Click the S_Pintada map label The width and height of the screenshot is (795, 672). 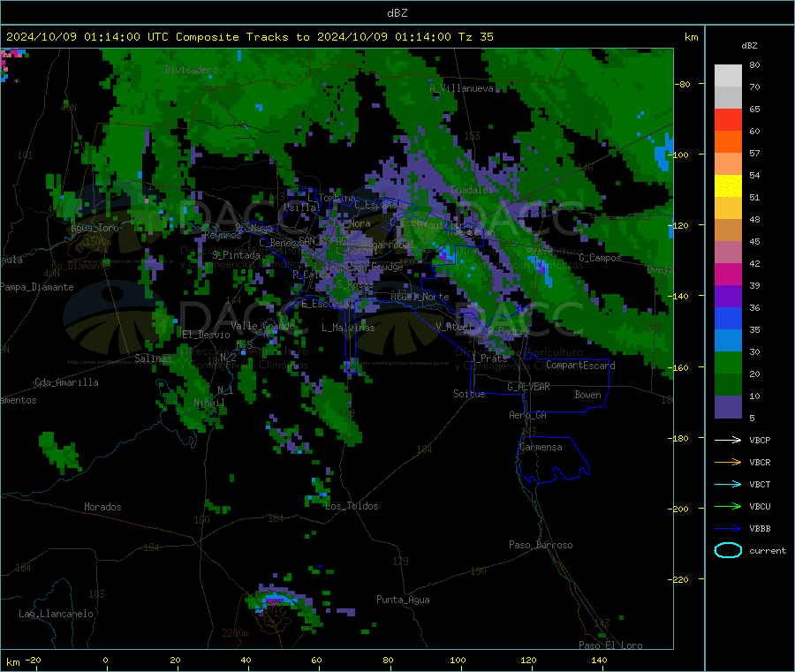236,255
